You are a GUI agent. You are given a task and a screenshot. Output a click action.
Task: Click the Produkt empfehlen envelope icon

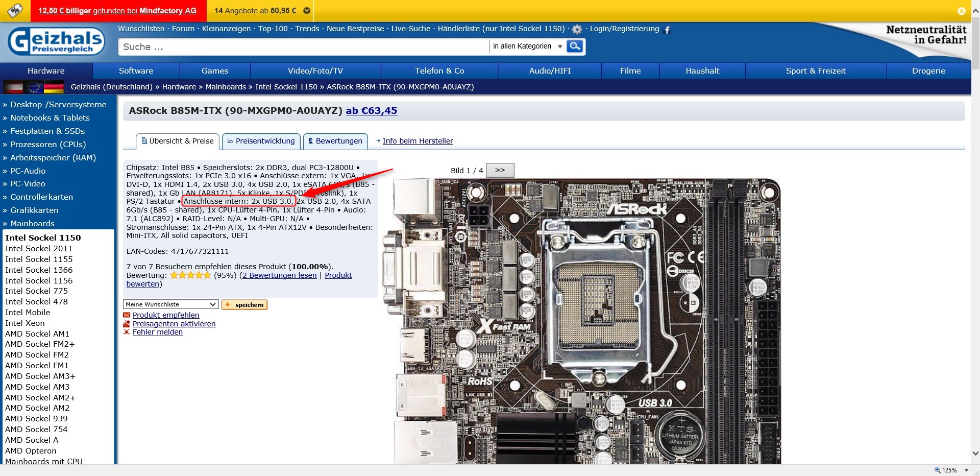pyautogui.click(x=127, y=315)
